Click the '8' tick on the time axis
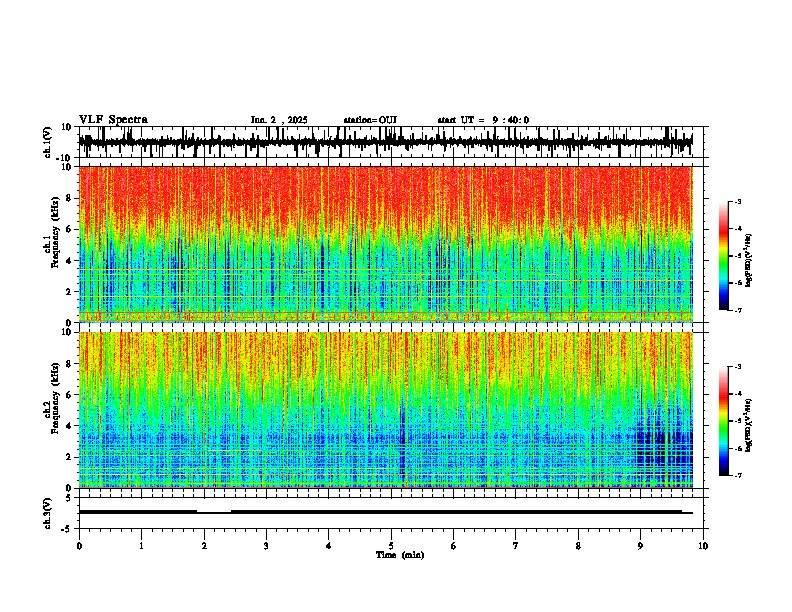 click(578, 546)
